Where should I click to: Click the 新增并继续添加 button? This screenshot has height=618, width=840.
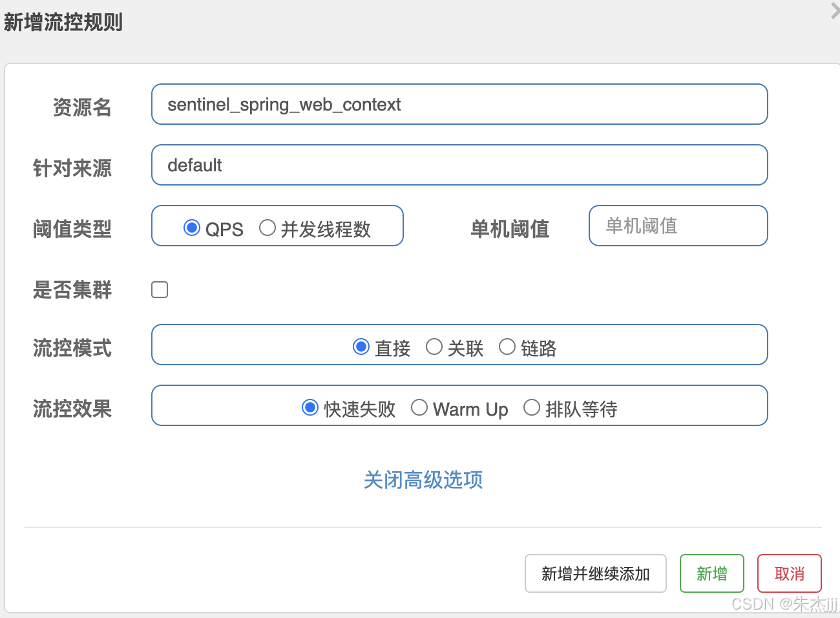[596, 573]
